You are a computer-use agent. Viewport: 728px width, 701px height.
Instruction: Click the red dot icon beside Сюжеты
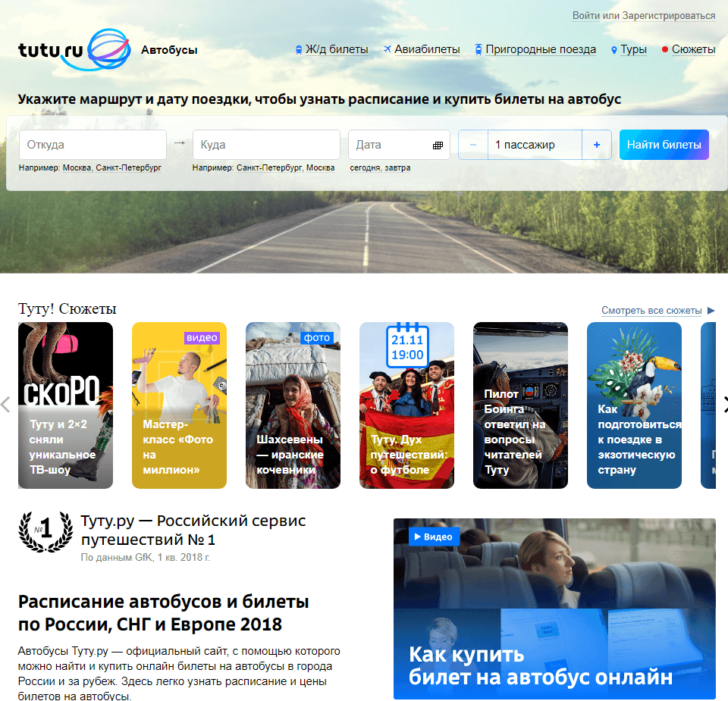[665, 50]
